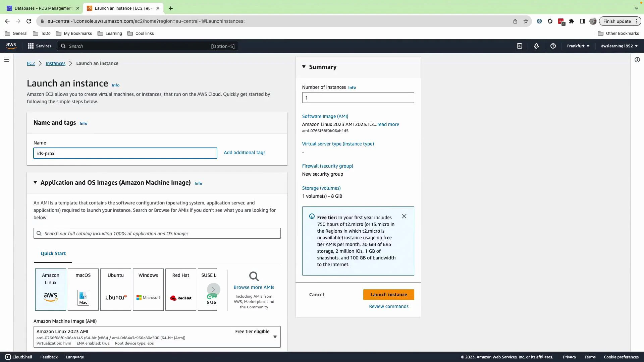644x362 pixels.
Task: Open Feedback in the footer
Action: [x=49, y=357]
